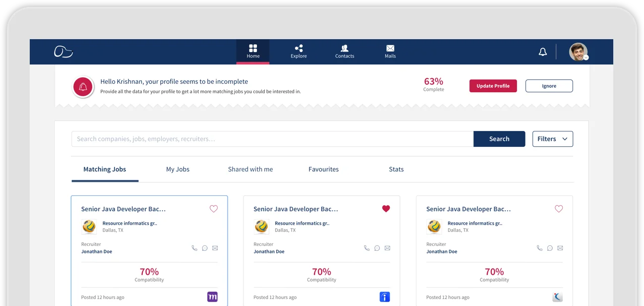
Task: Select the Matching Jobs tab
Action: pos(105,169)
